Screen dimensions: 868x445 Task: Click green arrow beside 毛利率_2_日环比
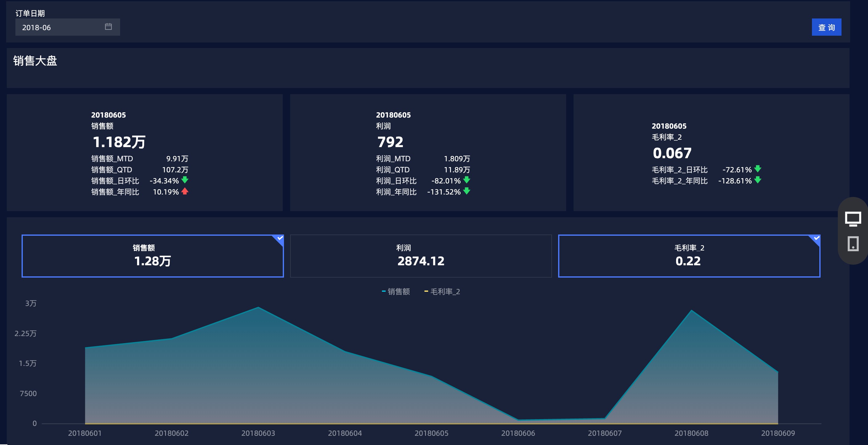tap(758, 169)
